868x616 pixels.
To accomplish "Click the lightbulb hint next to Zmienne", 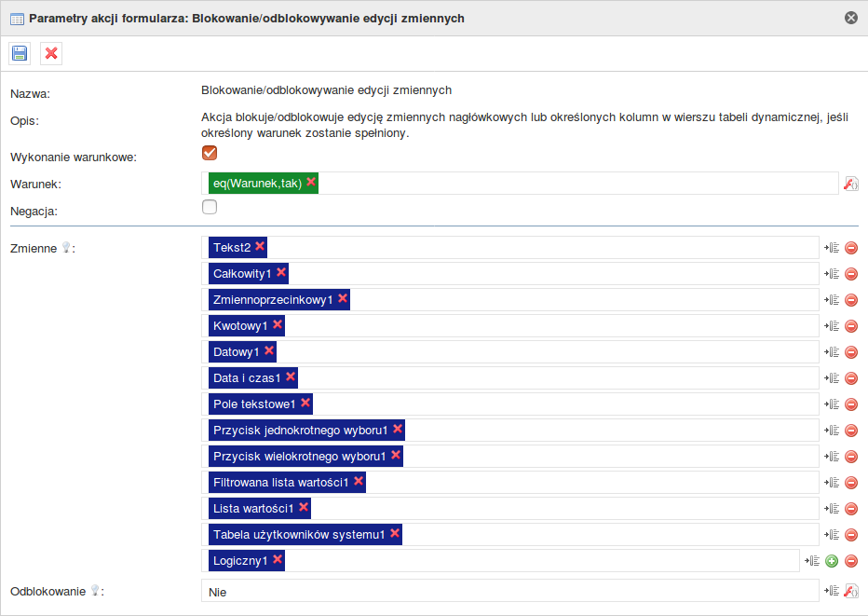I will coord(66,247).
